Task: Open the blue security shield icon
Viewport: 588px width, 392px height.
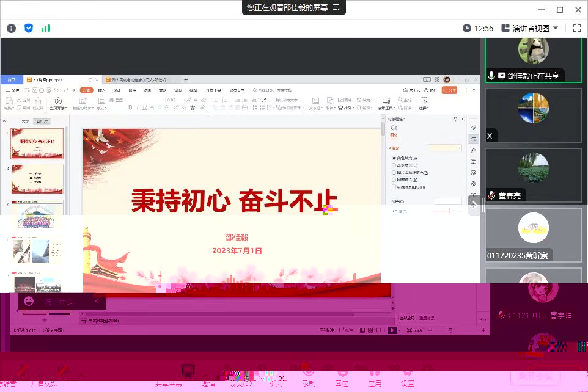Action: click(x=29, y=28)
